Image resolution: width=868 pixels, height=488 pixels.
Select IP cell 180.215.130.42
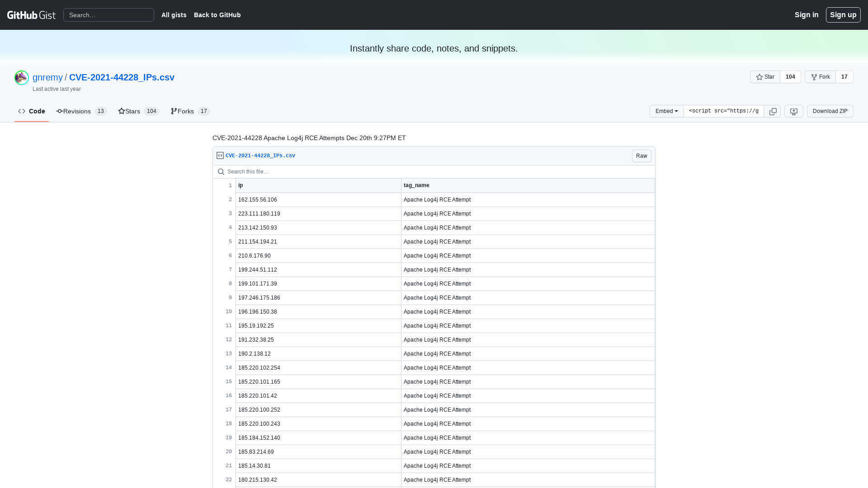point(318,480)
